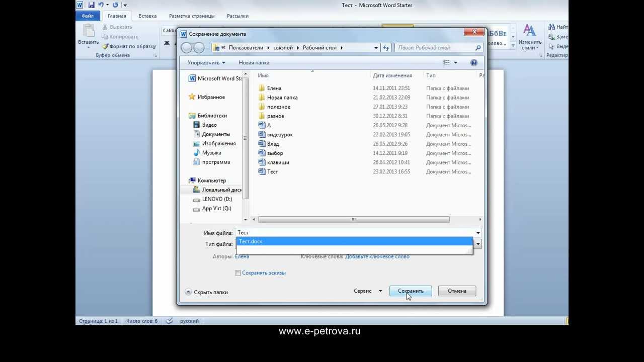Open the Customize Quick Access Toolbar arrow
The height and width of the screenshot is (362, 644).
[125, 6]
